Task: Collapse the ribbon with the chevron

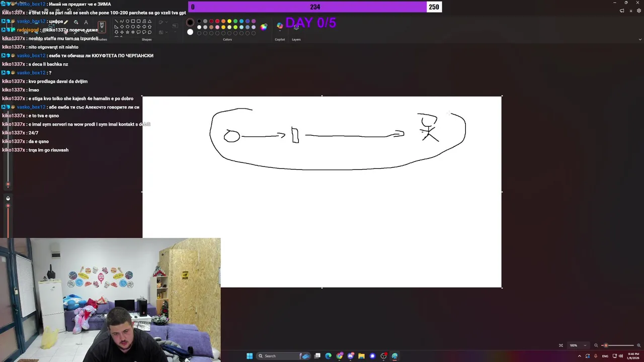Action: pyautogui.click(x=640, y=39)
